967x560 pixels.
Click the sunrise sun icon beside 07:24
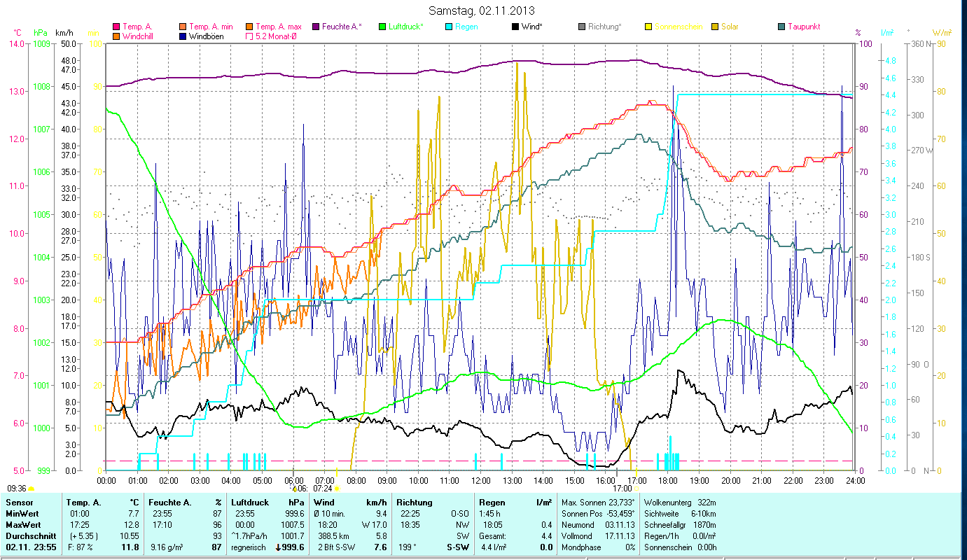(x=337, y=489)
